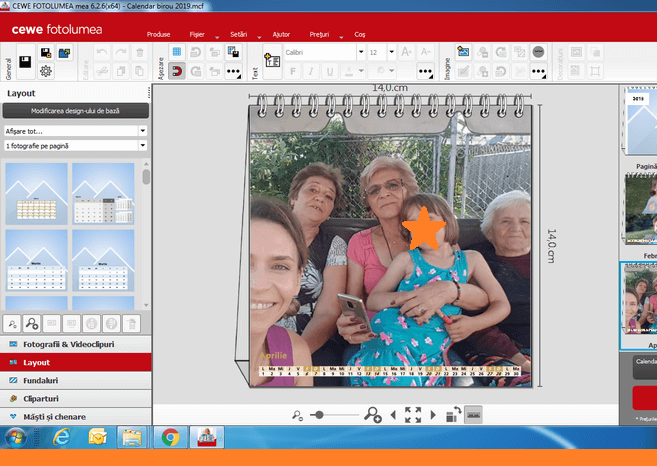The height and width of the screenshot is (466, 657).
Task: Click the Redo arrow icon
Action: pos(121,52)
